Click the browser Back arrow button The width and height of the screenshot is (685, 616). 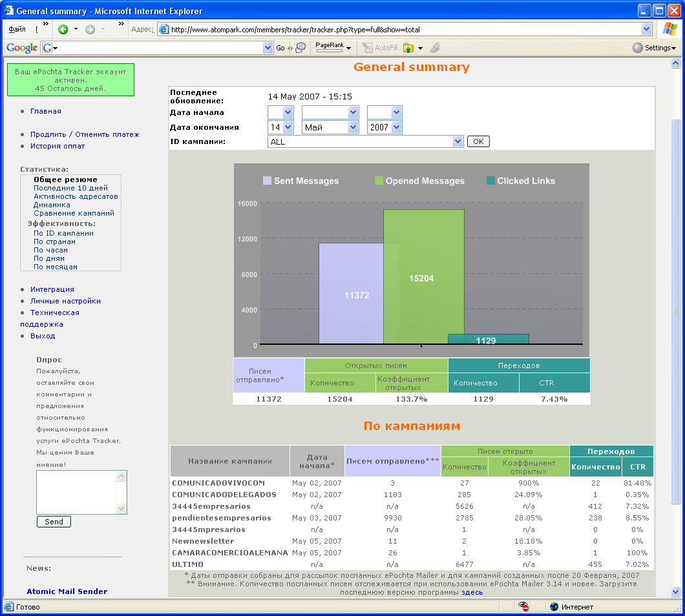click(63, 29)
